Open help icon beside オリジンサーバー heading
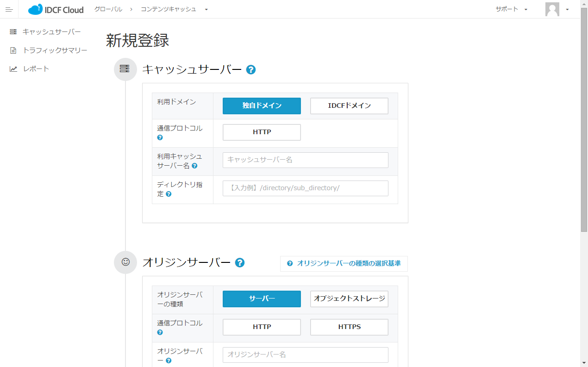 (240, 263)
